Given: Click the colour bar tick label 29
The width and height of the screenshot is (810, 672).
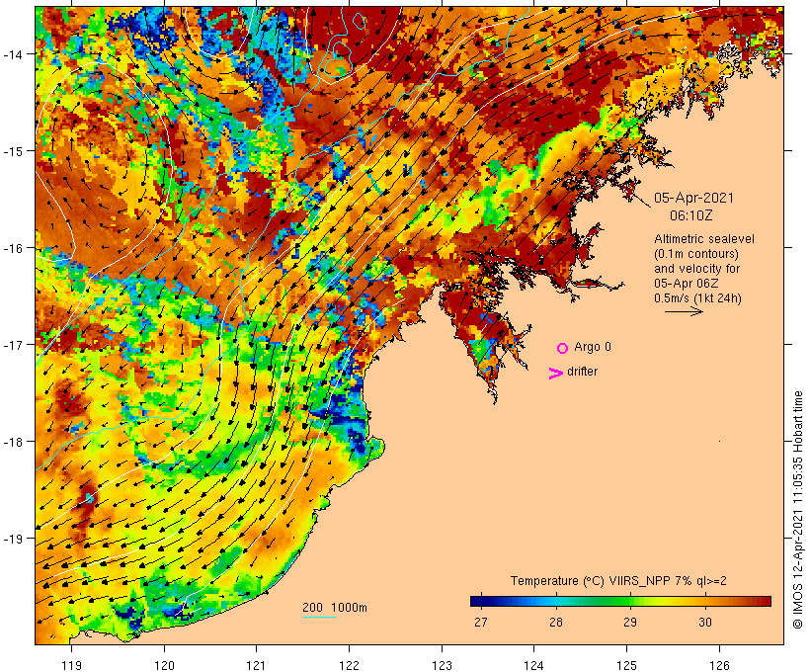Looking at the screenshot, I should click(x=629, y=623).
